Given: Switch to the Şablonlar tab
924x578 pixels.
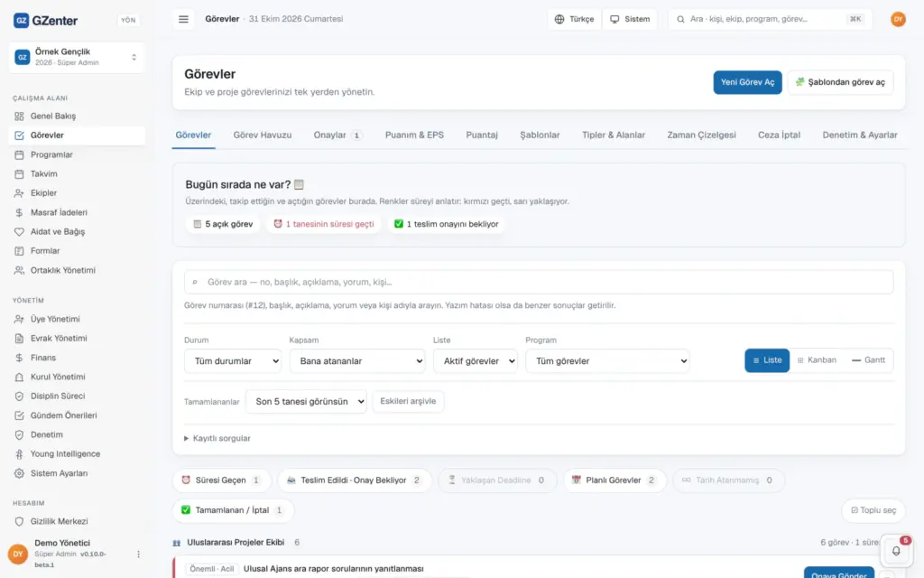Looking at the screenshot, I should 540,135.
